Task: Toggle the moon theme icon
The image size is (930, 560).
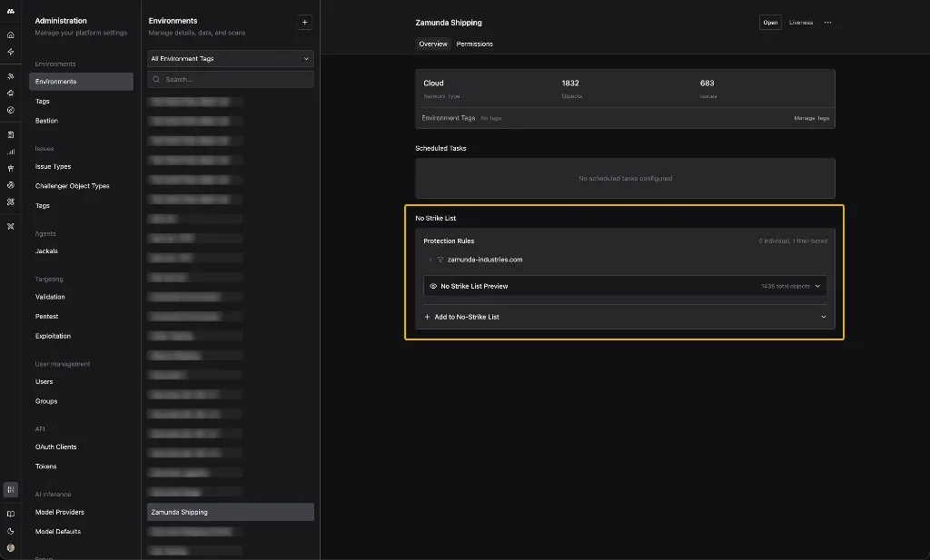Action: (x=11, y=532)
